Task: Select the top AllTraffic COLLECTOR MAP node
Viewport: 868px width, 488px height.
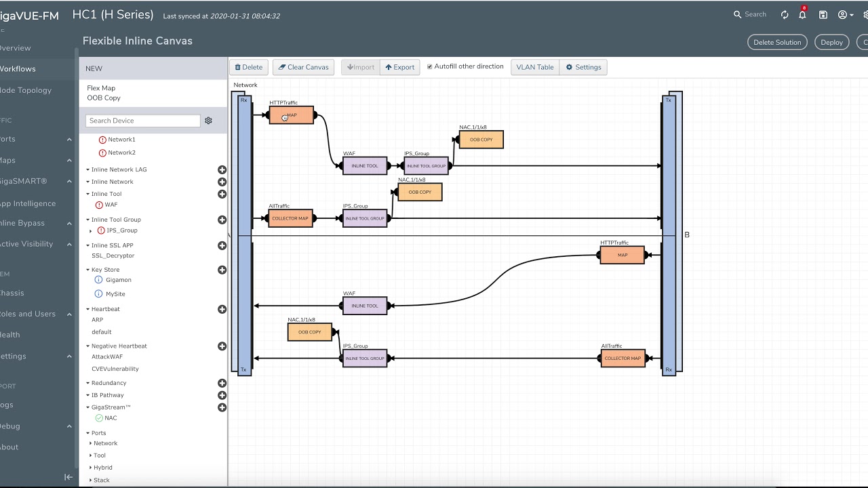Action: tap(290, 218)
